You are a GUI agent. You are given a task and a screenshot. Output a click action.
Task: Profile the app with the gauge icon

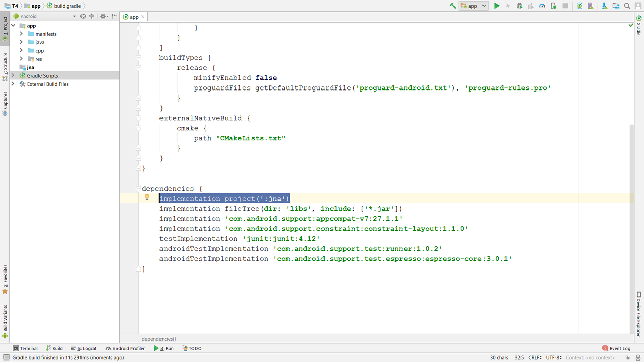(x=542, y=6)
